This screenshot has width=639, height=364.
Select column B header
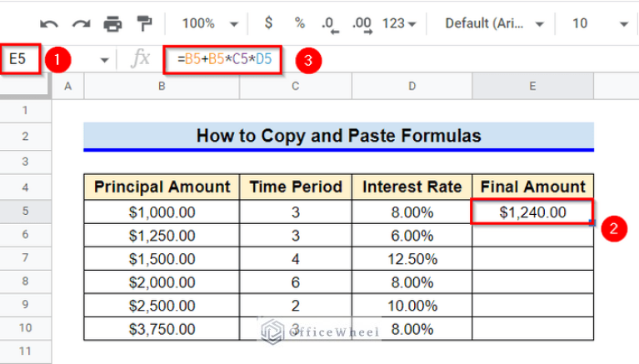(x=162, y=87)
